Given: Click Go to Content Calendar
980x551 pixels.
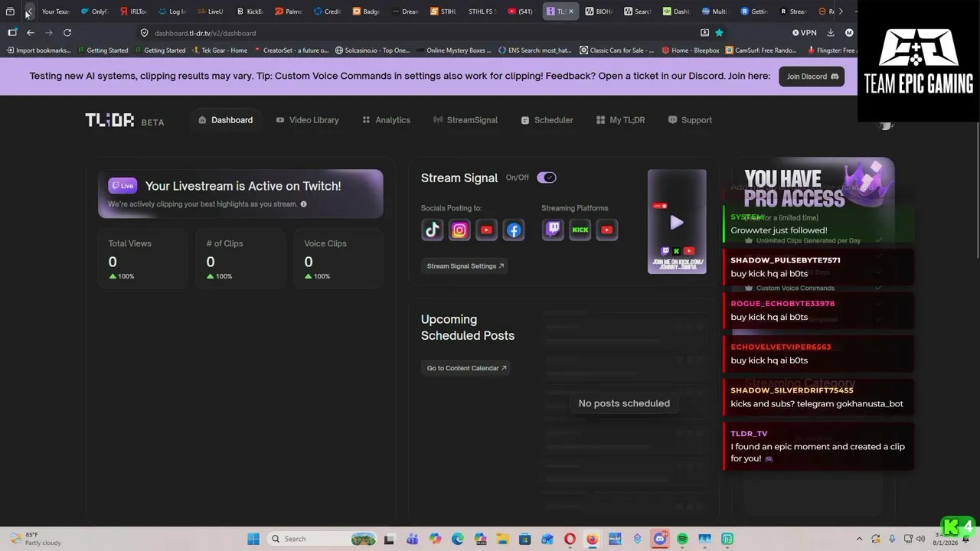Looking at the screenshot, I should click(x=466, y=368).
